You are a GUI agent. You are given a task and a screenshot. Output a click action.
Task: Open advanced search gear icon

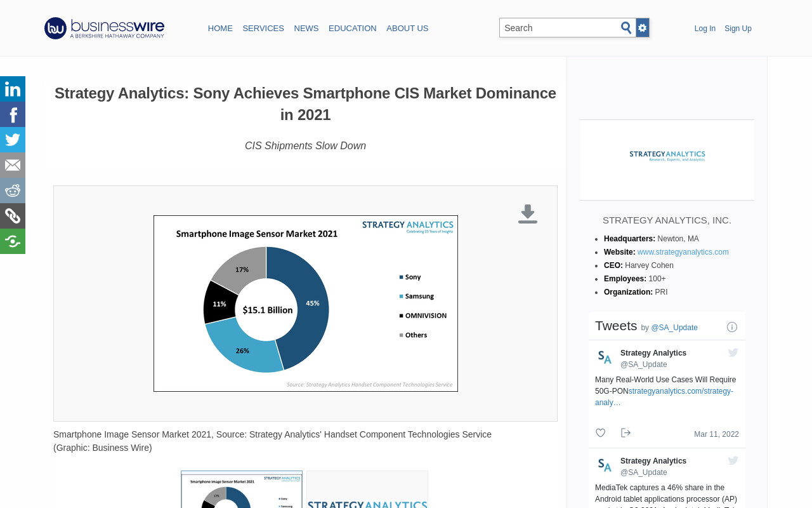tap(643, 28)
